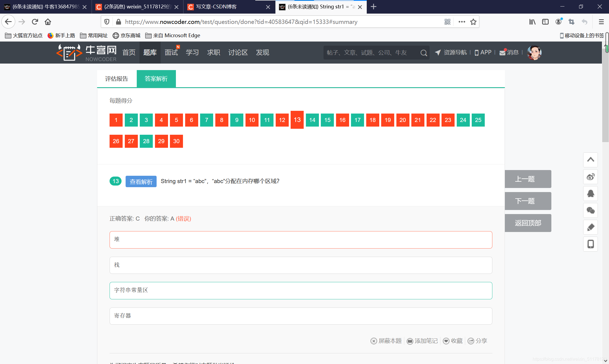The height and width of the screenshot is (364, 609).
Task: Bookmark this page with the star icon
Action: 473,22
